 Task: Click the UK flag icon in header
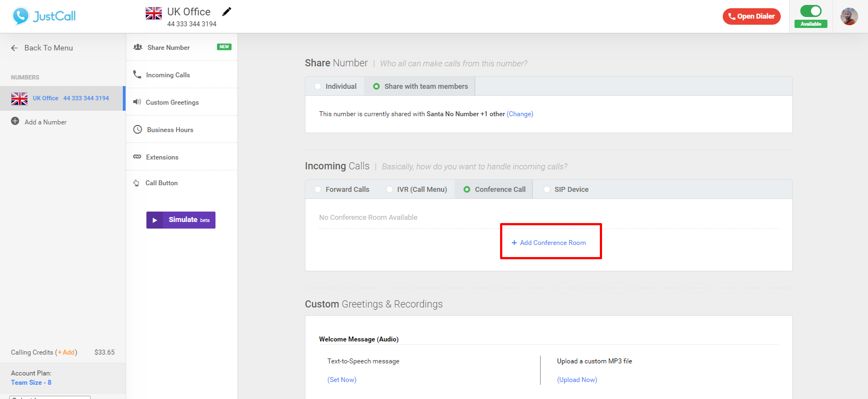pos(154,13)
